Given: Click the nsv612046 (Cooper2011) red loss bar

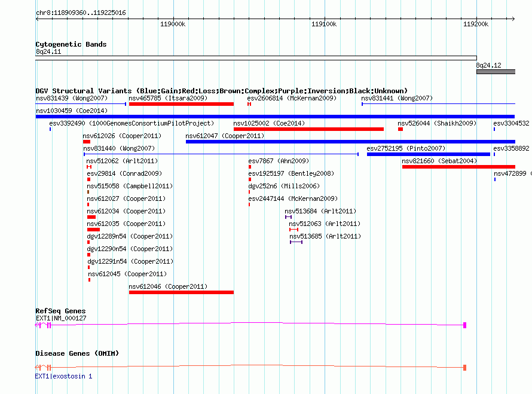Looking at the screenshot, I should (181, 292).
